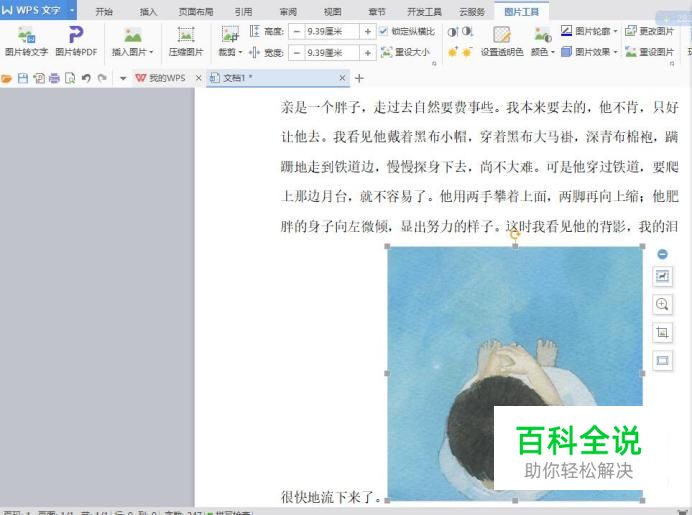Viewport: 692px width, 515px height.
Task: Increase the height with plus button
Action: point(367,31)
